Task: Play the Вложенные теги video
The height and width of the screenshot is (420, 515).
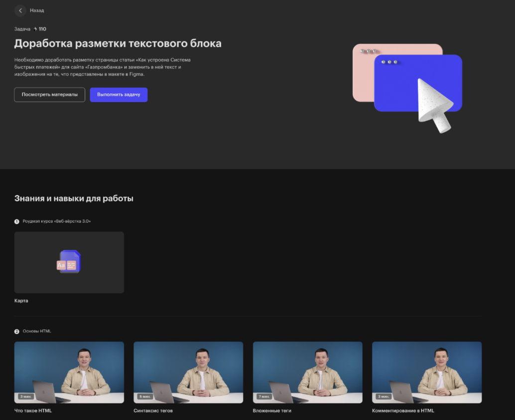Action: tap(307, 372)
